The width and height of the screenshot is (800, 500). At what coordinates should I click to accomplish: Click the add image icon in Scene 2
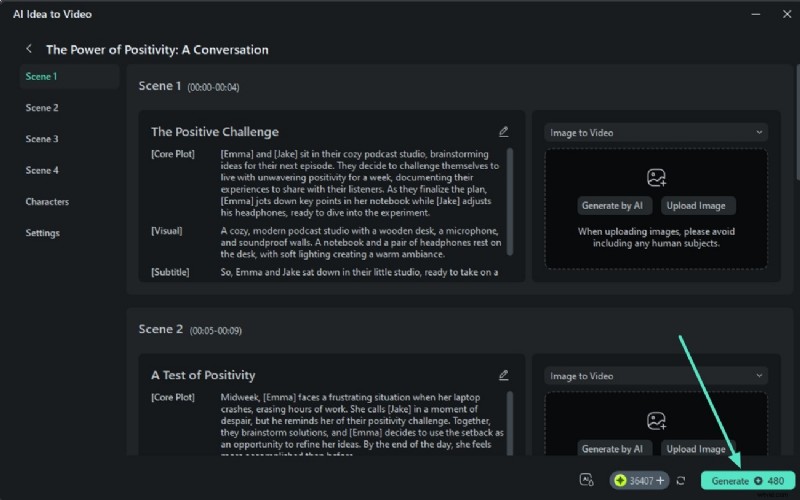coord(656,421)
